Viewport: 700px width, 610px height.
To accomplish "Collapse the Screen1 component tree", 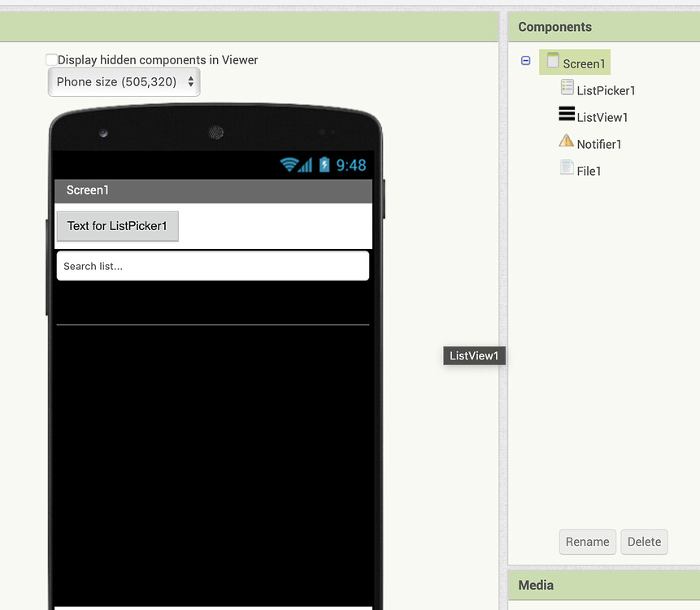I will coord(525,60).
